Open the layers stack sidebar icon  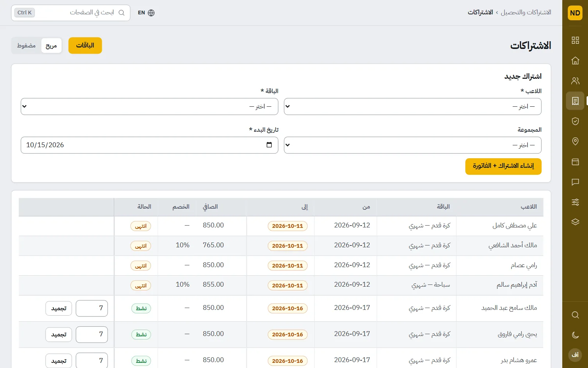[x=575, y=222]
